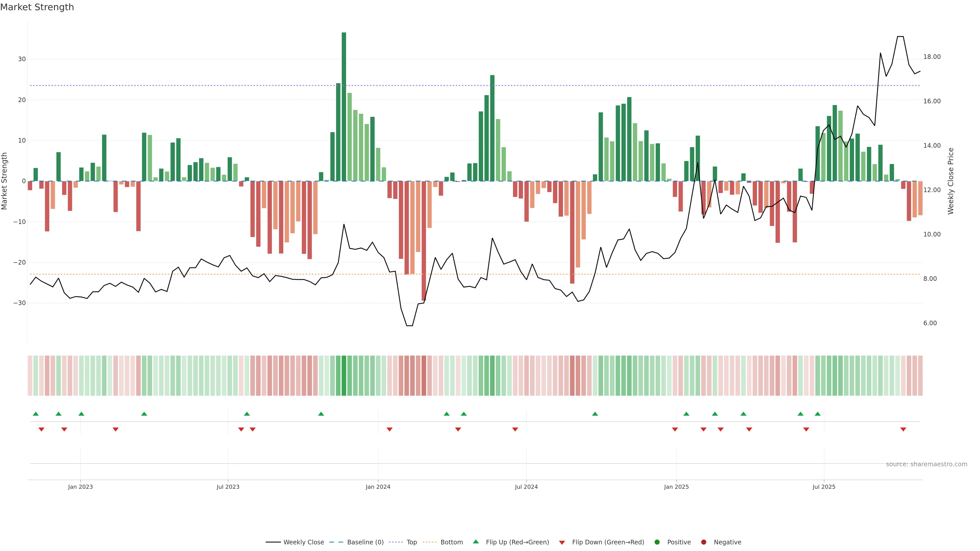980x551 pixels.
Task: Click the green Flip Up legend triangle
Action: (x=475, y=542)
